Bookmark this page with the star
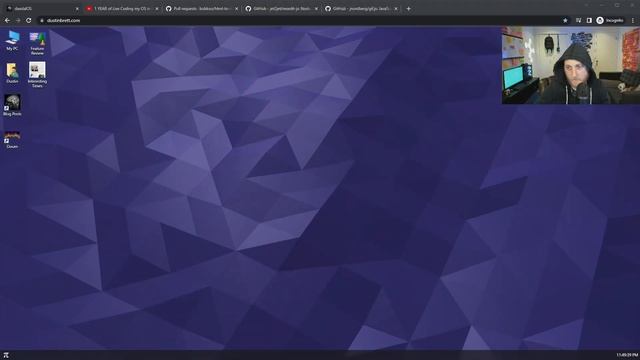 click(565, 20)
